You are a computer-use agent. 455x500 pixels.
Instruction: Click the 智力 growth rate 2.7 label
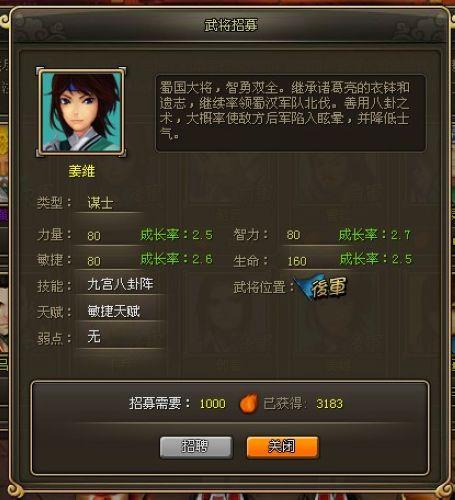click(x=375, y=235)
